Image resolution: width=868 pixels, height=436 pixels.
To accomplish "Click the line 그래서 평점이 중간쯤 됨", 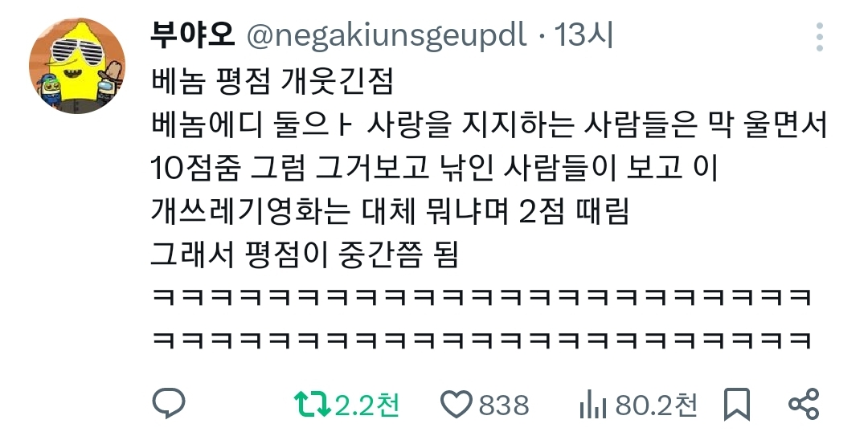I will coord(305,255).
